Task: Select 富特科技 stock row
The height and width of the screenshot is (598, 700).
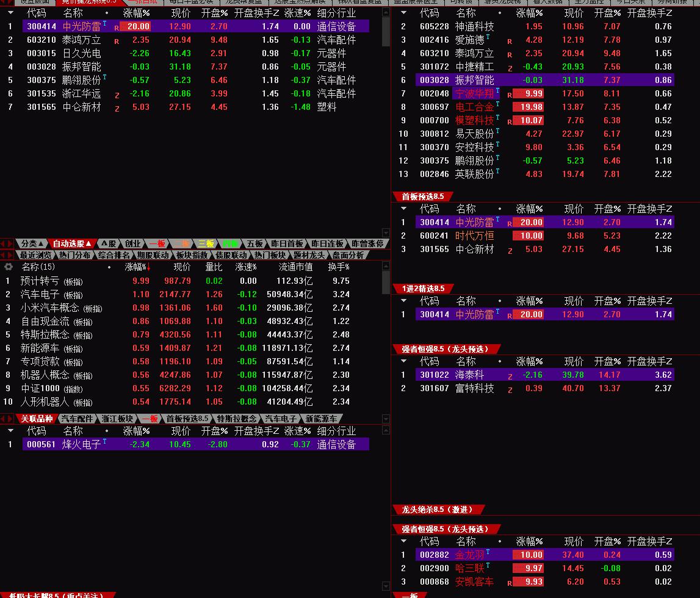Action: 544,388
